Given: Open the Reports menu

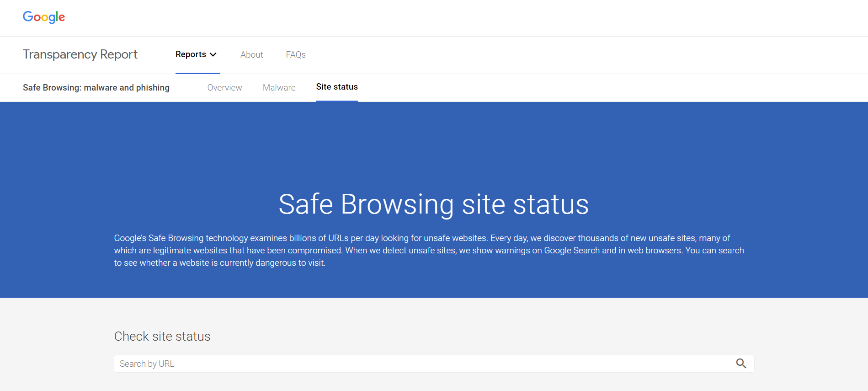Looking at the screenshot, I should (x=191, y=54).
